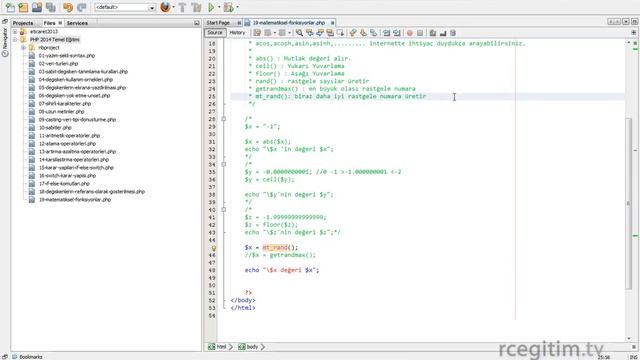
Task: Open the <default> configuration combo box
Action: [x=125, y=7]
